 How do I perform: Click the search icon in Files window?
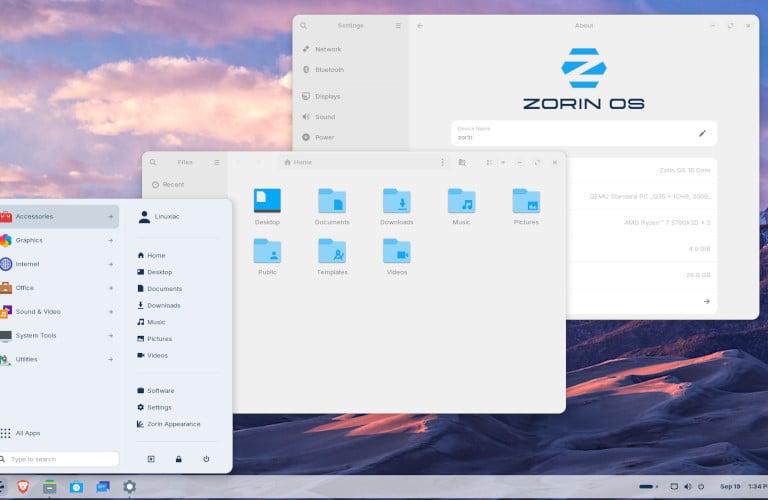(x=153, y=162)
